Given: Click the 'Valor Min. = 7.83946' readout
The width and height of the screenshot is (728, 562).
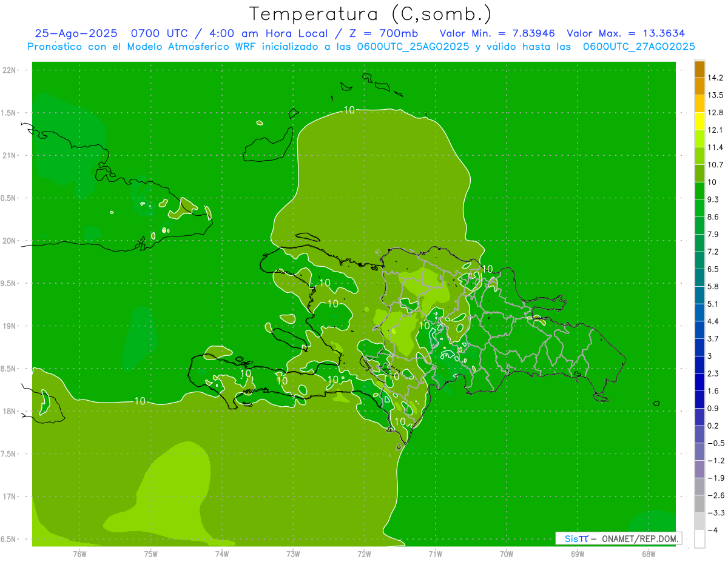Looking at the screenshot, I should [497, 33].
